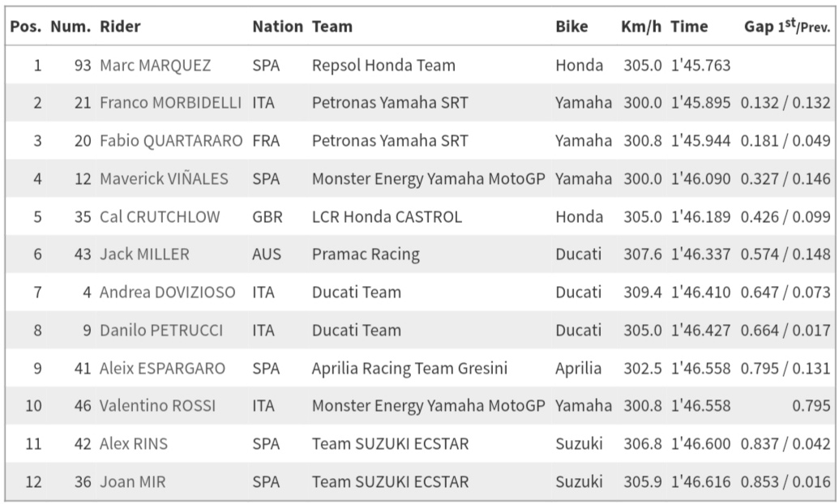Screen dimensions: 839x504
Task: Click LCR Honda CASTROL team name
Action: pyautogui.click(x=387, y=216)
